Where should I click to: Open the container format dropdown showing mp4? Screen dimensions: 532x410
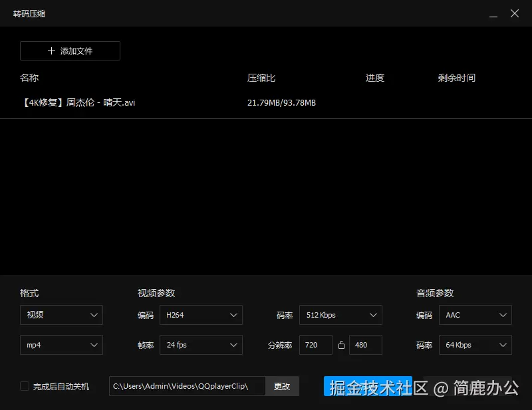pos(61,345)
